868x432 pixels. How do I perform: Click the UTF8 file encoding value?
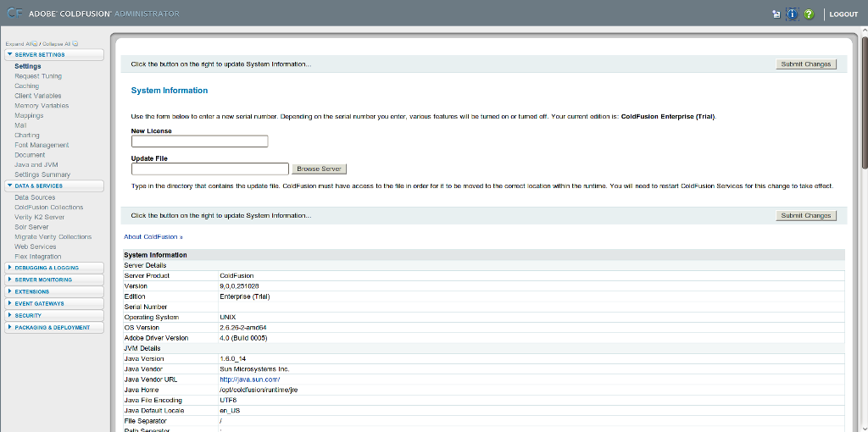click(228, 400)
